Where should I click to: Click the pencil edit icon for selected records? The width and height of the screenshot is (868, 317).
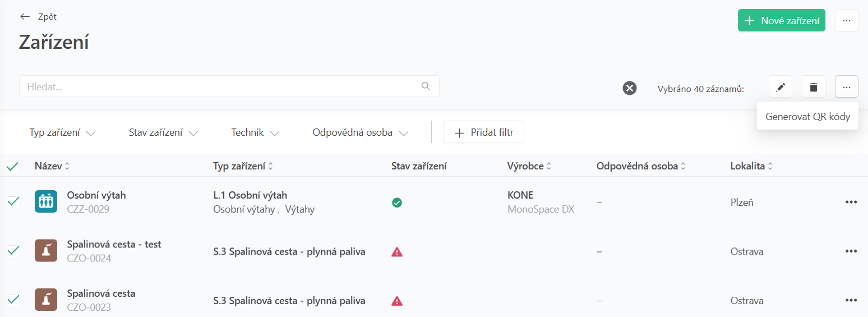point(780,88)
